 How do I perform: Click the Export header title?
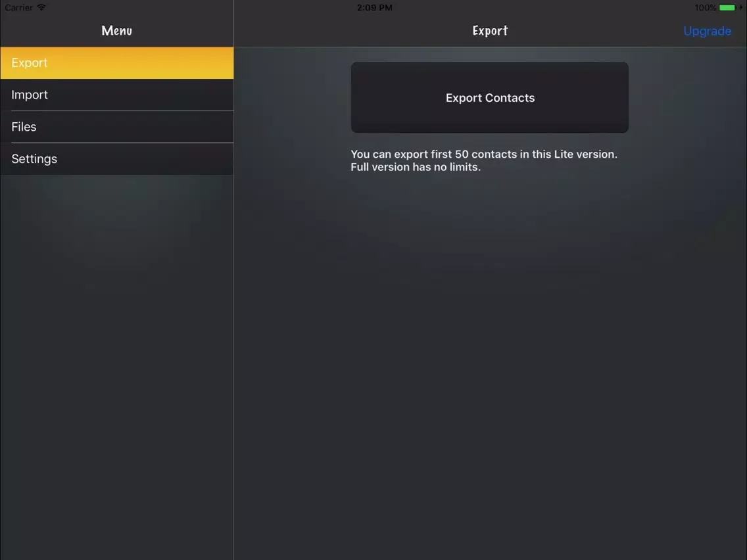point(490,31)
